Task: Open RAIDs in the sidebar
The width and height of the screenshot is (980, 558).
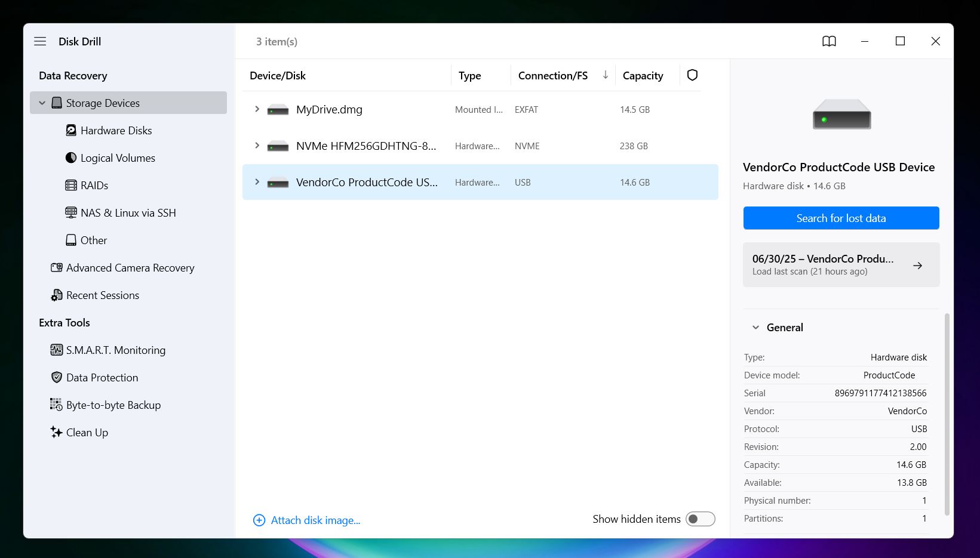Action: [x=94, y=185]
